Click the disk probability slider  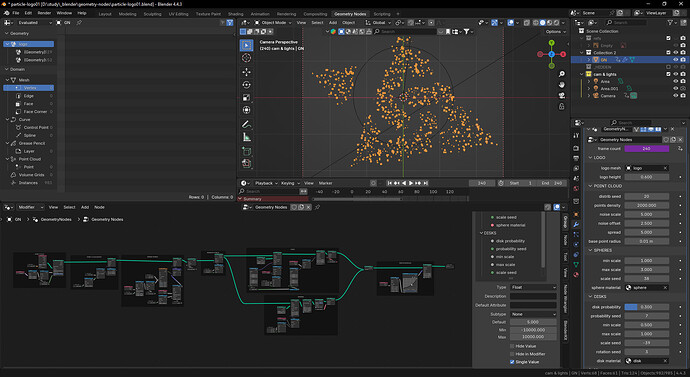646,307
